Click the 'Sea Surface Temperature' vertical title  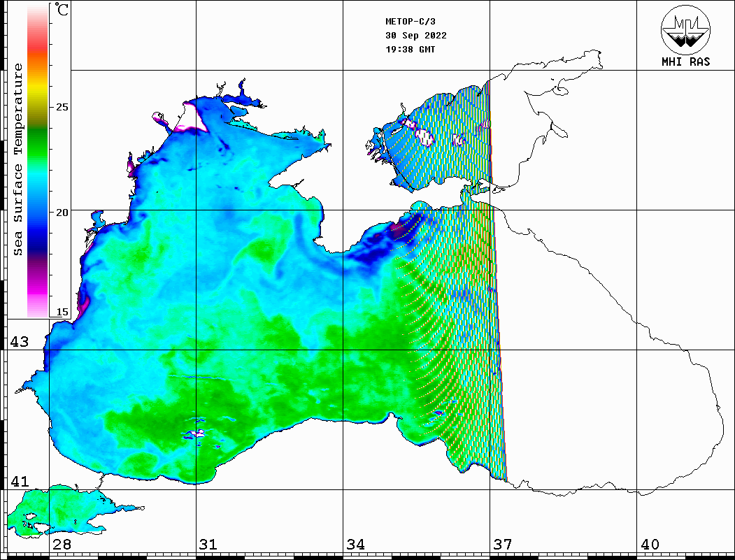click(17, 159)
